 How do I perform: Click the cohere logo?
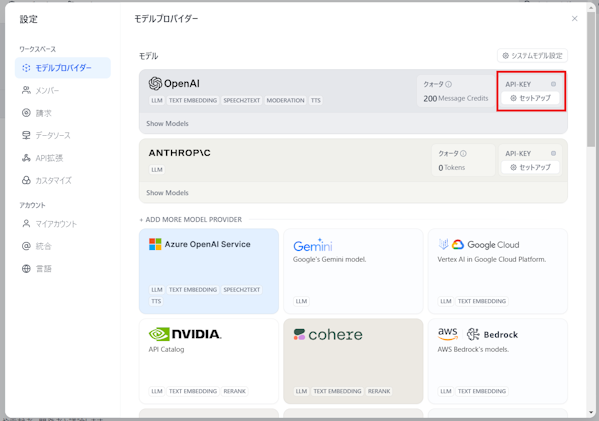pos(328,335)
